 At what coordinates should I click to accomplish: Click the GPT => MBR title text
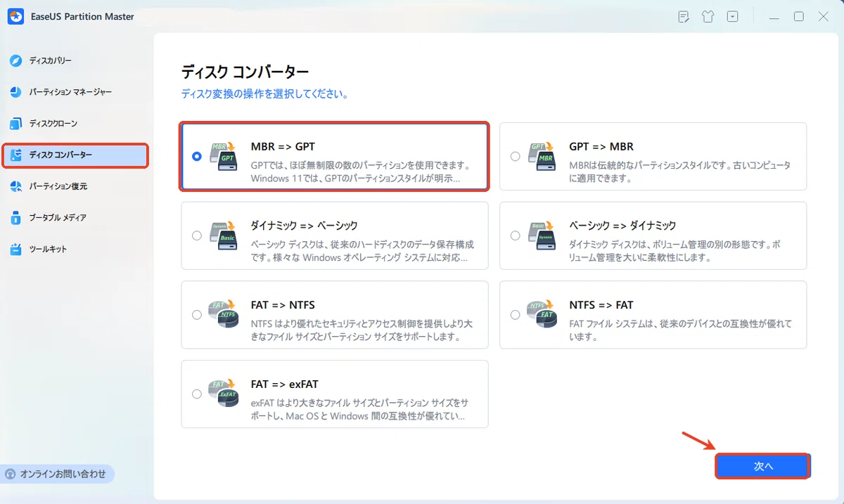tap(601, 147)
